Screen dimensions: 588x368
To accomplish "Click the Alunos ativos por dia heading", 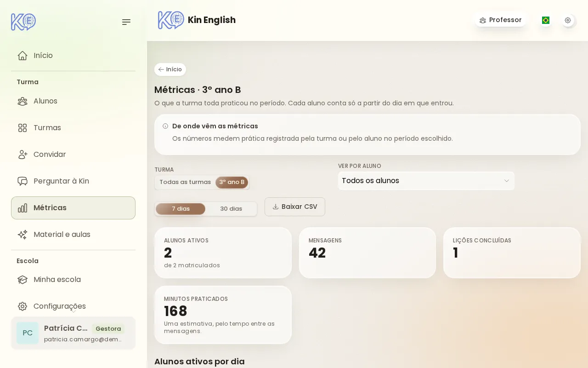I will (x=199, y=362).
